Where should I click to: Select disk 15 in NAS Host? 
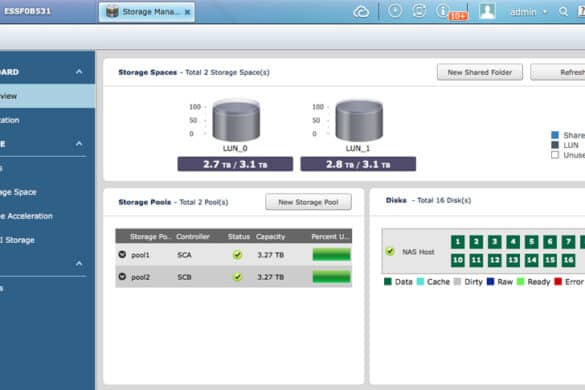click(x=550, y=260)
